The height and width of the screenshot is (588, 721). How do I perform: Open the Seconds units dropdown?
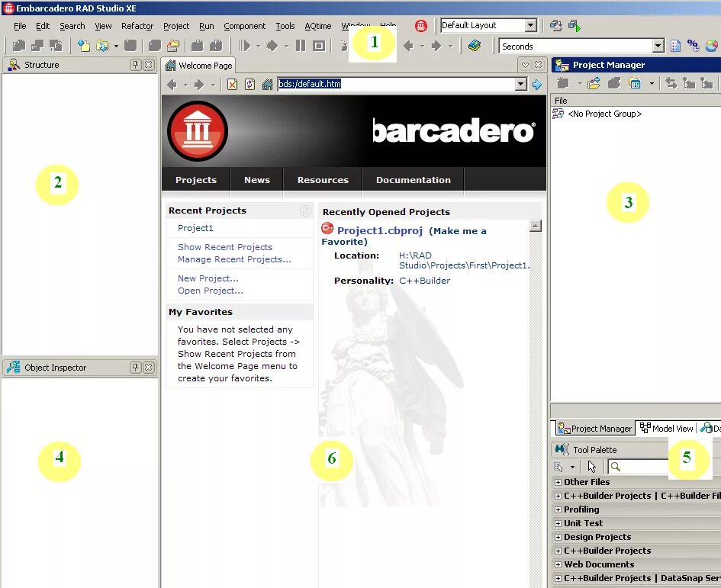pos(658,46)
